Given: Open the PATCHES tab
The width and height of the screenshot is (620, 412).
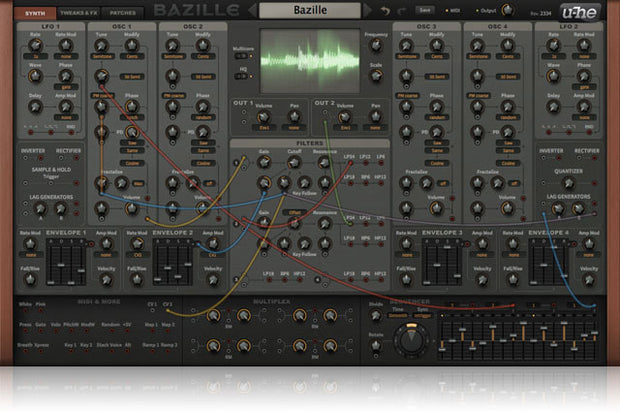Looking at the screenshot, I should [123, 13].
